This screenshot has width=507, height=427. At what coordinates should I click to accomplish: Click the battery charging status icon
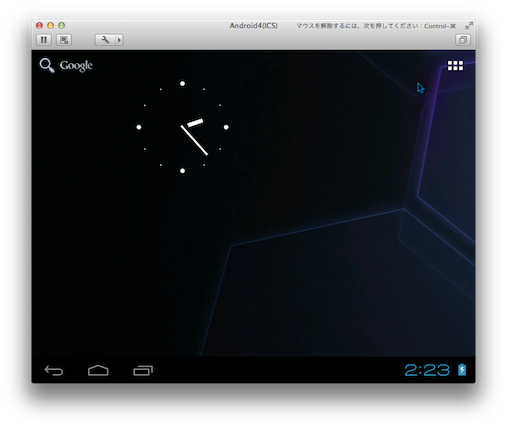(462, 370)
